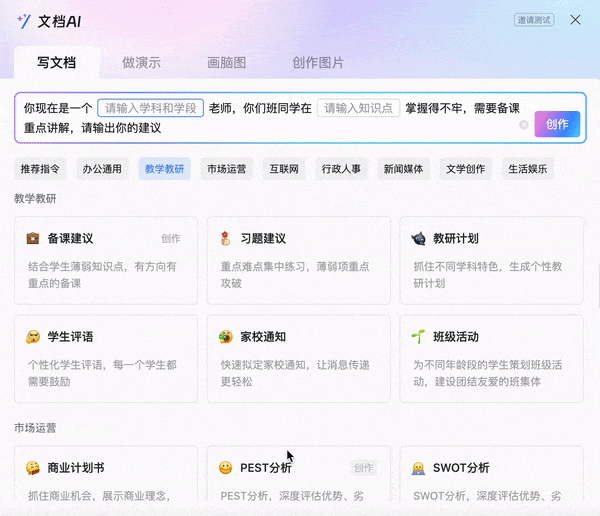Click the medal icon beside 习题建议
Viewport: 600px width, 516px height.
pos(226,239)
